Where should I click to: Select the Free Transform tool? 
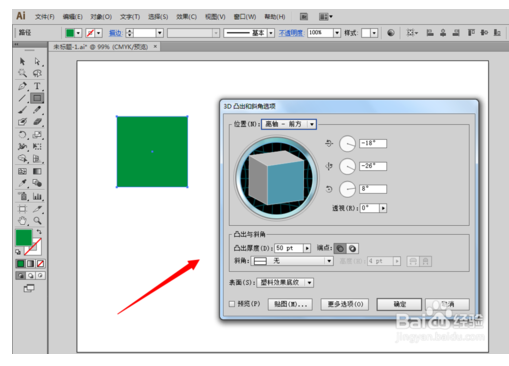(x=37, y=147)
